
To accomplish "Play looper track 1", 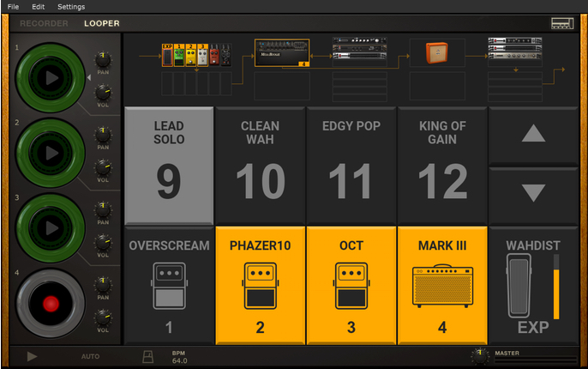I will (x=51, y=78).
